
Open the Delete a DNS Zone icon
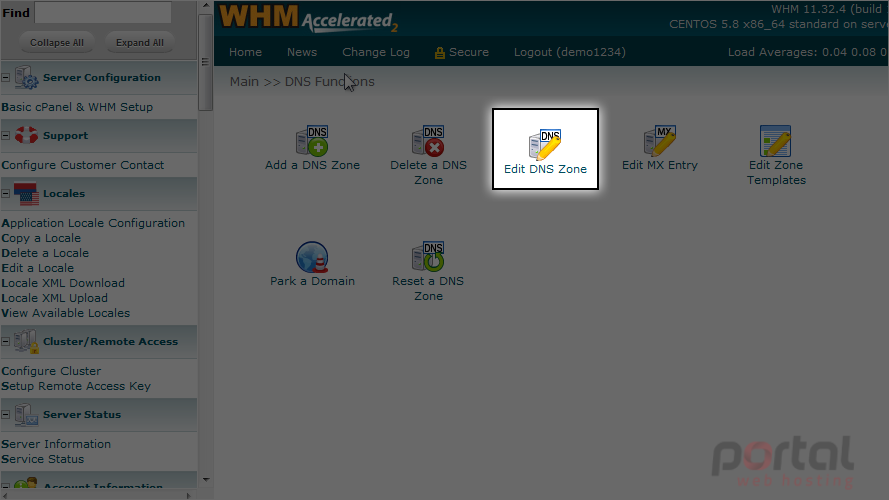coord(428,141)
